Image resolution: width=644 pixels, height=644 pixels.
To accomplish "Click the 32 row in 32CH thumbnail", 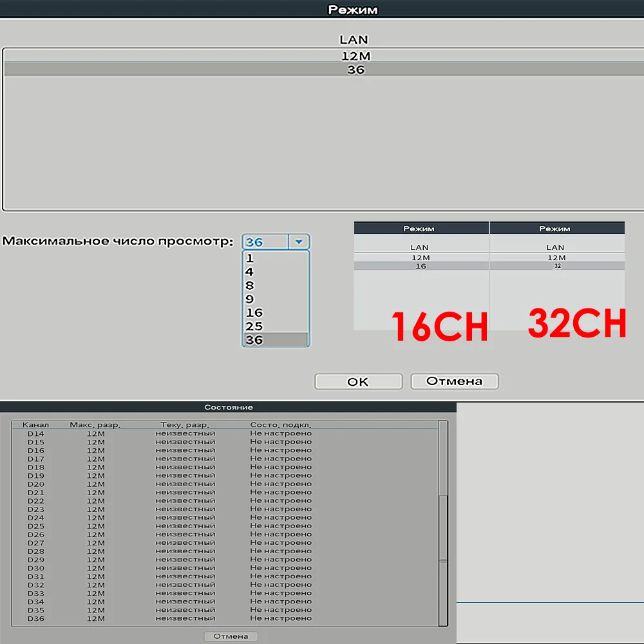I will tap(557, 266).
